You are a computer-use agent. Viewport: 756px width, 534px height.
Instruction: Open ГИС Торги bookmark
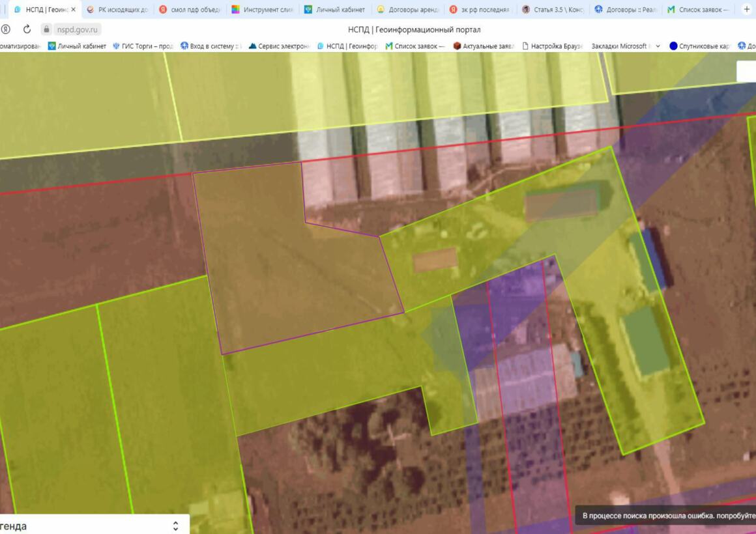(x=143, y=46)
